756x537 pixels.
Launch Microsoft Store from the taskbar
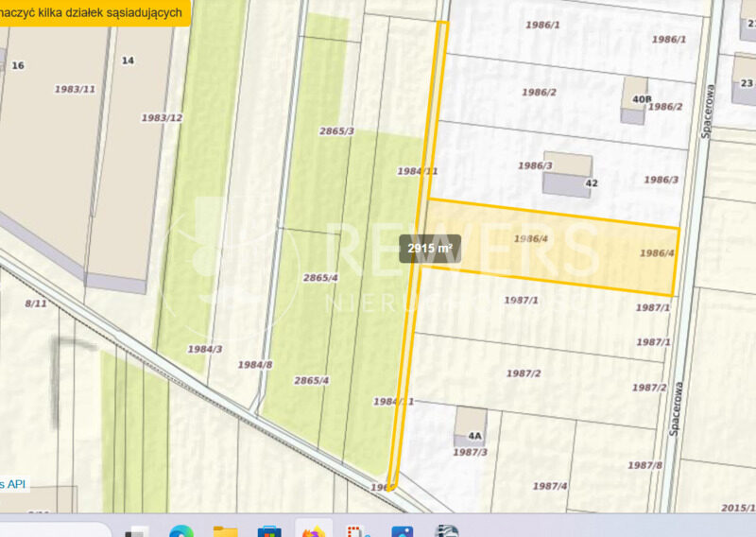[269, 531]
